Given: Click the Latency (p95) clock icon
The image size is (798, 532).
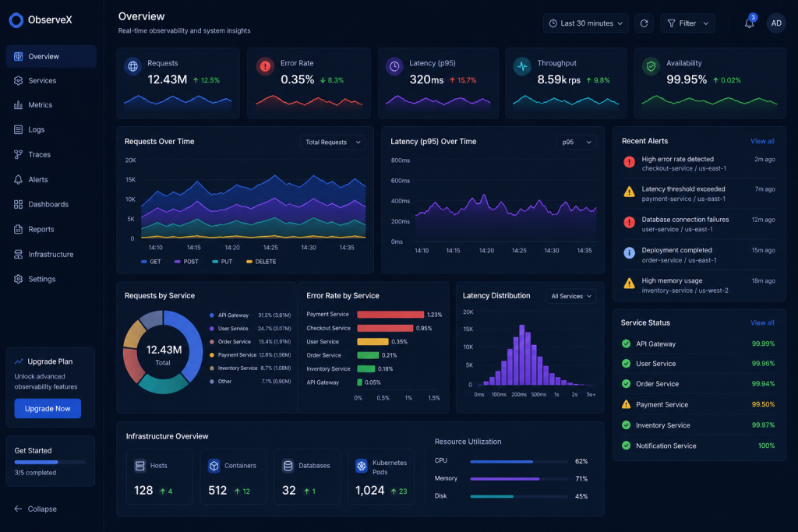Looking at the screenshot, I should pos(394,66).
